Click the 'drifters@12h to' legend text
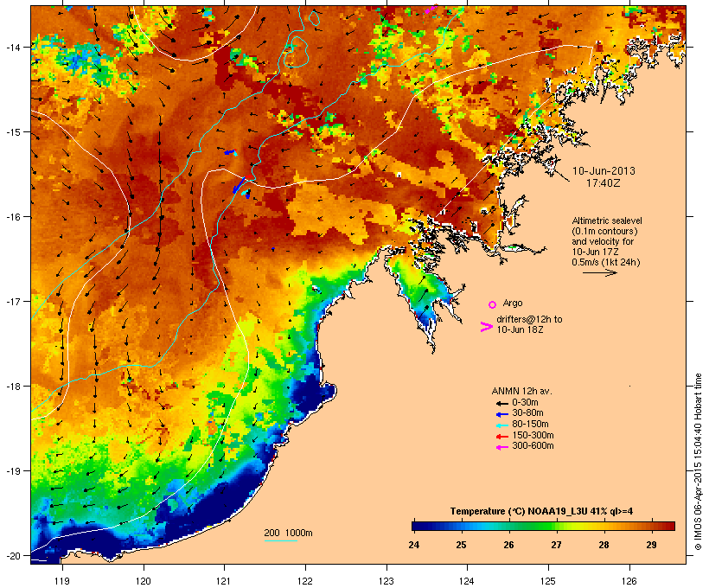 [x=529, y=319]
